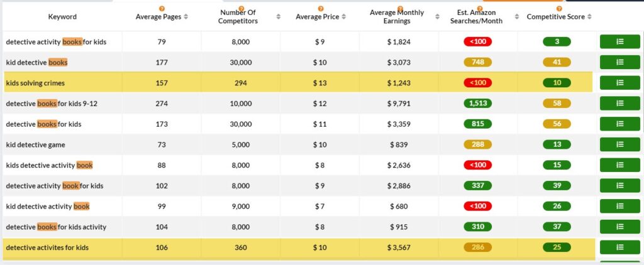This screenshot has width=644, height=265.
Task: Click yellow competitive score 58 badge
Action: click(557, 104)
